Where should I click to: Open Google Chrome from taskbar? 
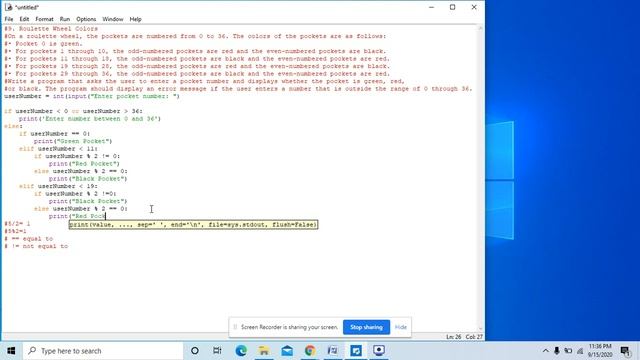310,351
